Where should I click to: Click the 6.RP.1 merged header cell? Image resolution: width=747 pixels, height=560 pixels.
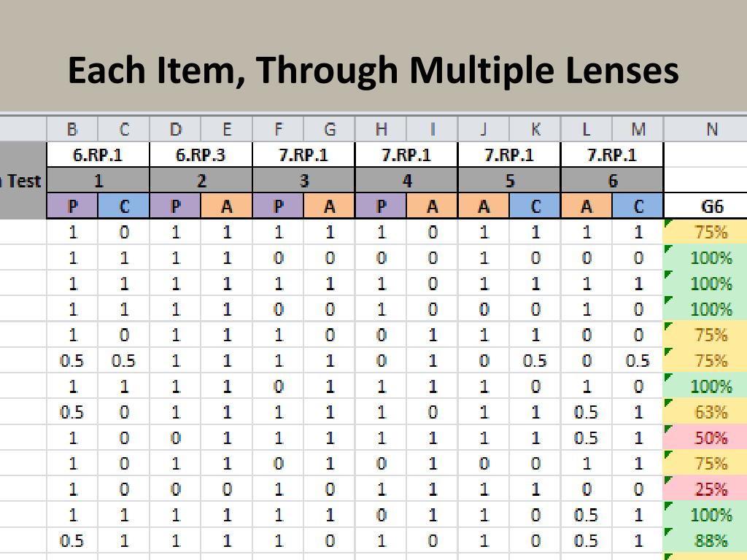pos(98,155)
